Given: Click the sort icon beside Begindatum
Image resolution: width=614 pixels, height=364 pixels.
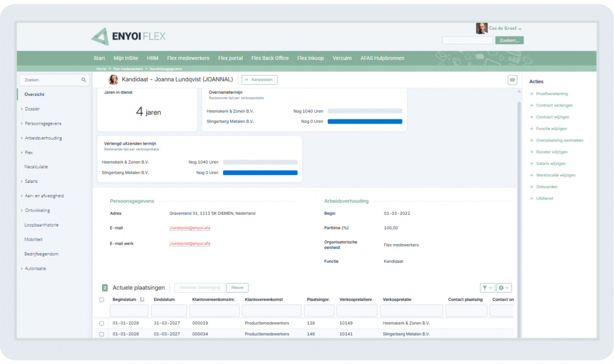Looking at the screenshot, I should [x=142, y=299].
